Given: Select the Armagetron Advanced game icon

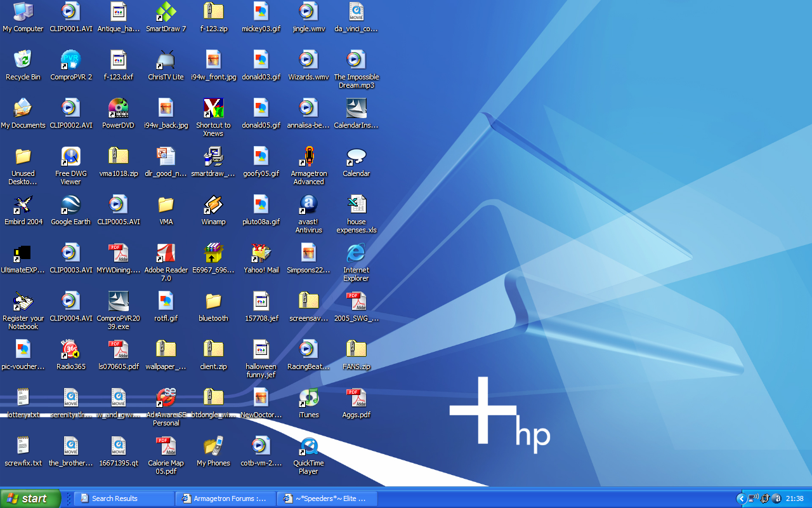Looking at the screenshot, I should tap(308, 157).
